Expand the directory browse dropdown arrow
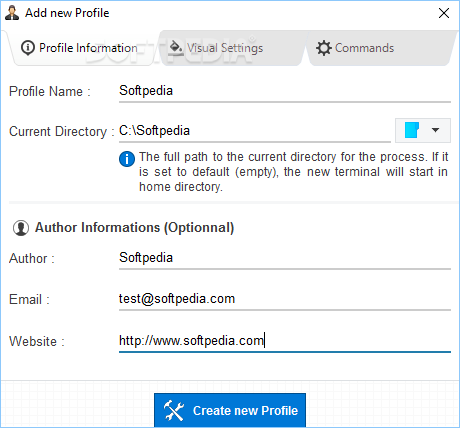460x428 pixels. coord(435,130)
